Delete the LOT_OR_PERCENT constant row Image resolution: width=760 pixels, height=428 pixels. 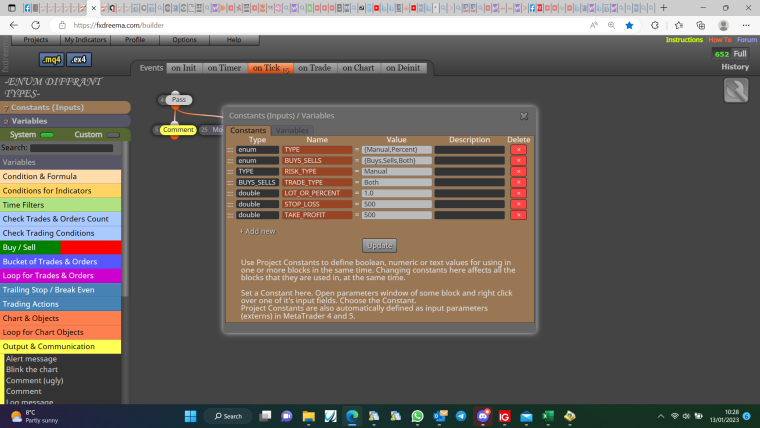518,193
